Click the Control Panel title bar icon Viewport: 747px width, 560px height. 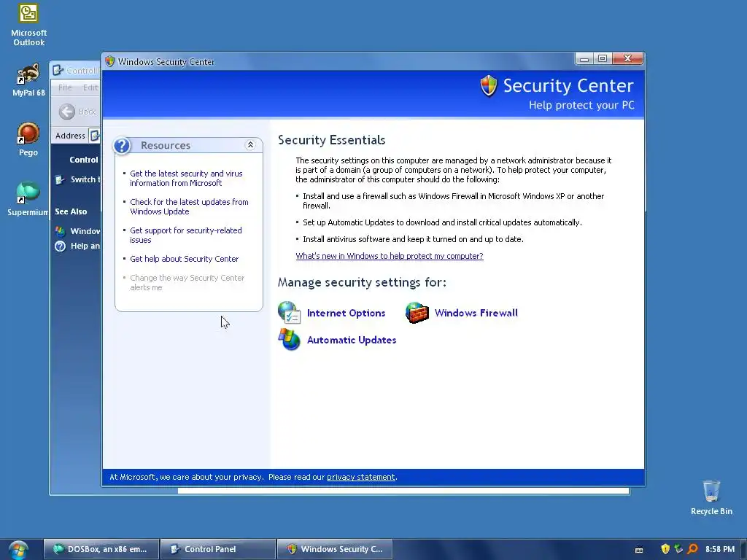58,71
